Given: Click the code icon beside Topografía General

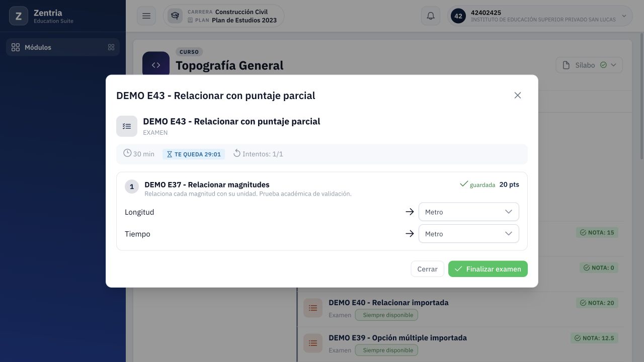Looking at the screenshot, I should coord(156,65).
